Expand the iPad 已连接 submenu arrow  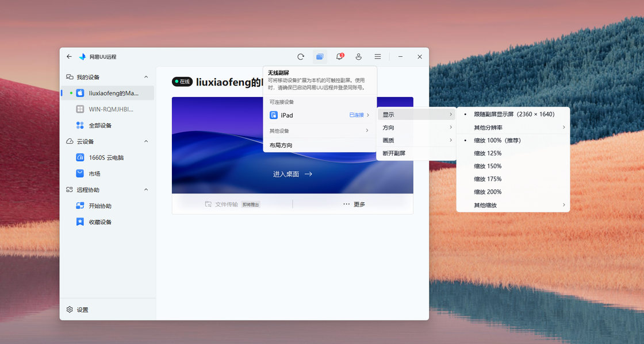point(368,115)
